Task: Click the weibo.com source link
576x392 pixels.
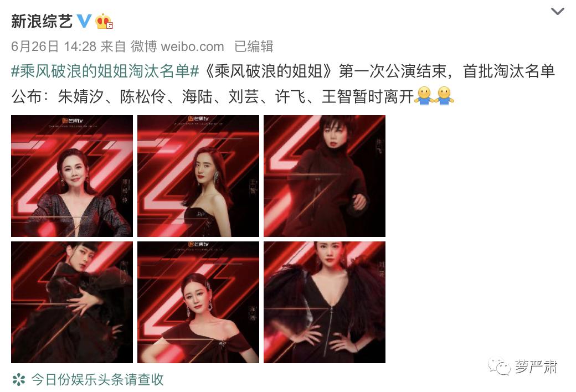Action: [x=193, y=47]
